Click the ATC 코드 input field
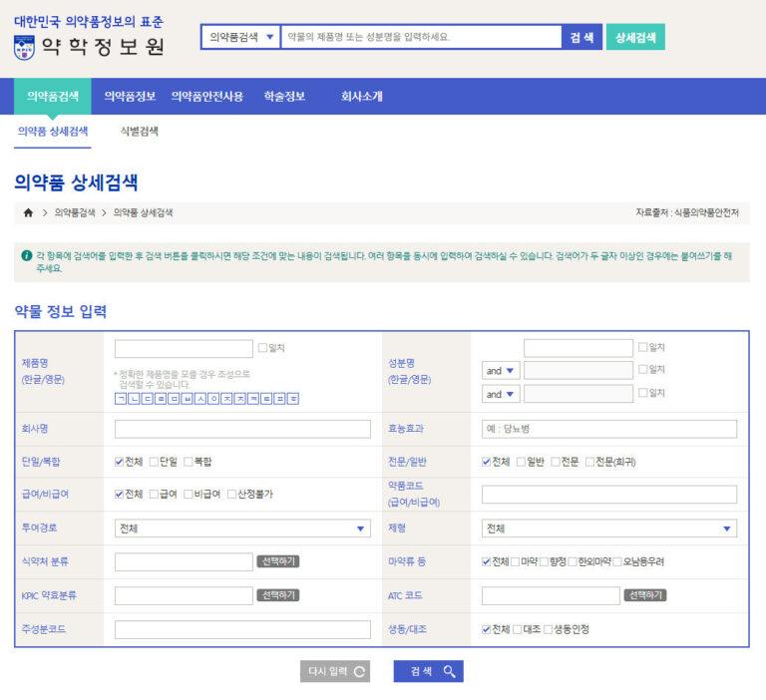The width and height of the screenshot is (766, 700). 551,595
